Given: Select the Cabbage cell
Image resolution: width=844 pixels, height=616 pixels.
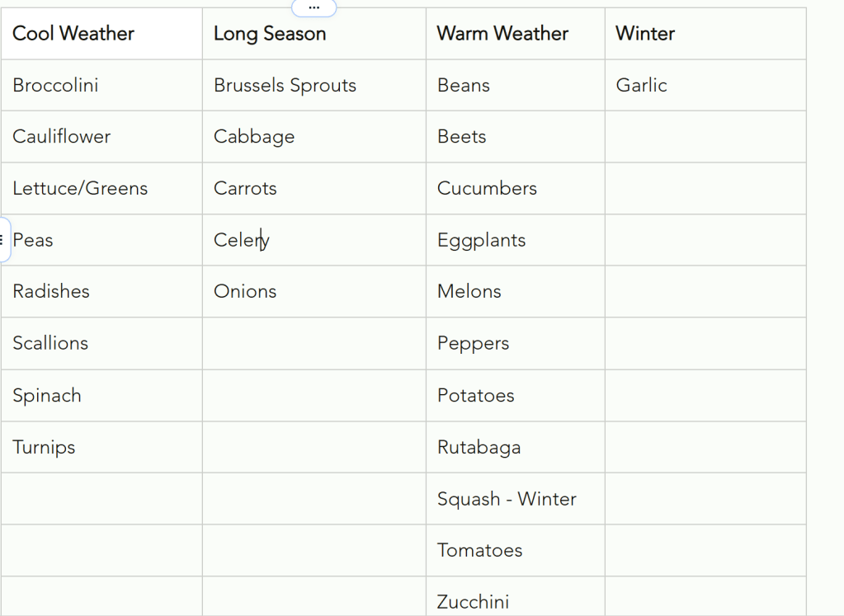Looking at the screenshot, I should click(254, 137).
